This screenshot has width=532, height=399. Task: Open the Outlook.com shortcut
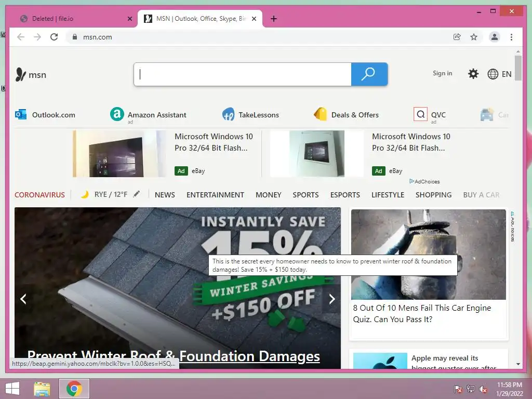point(45,115)
